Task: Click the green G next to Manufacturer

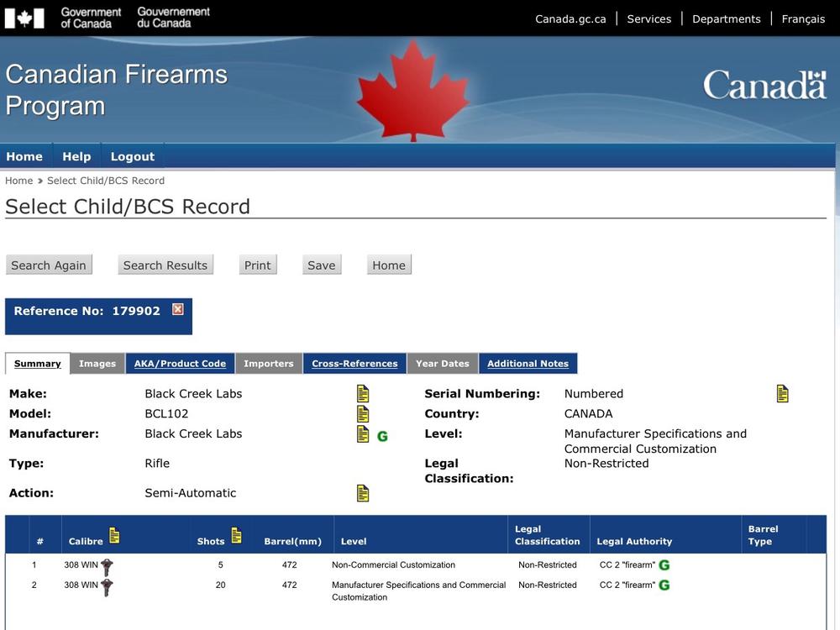Action: [x=382, y=437]
